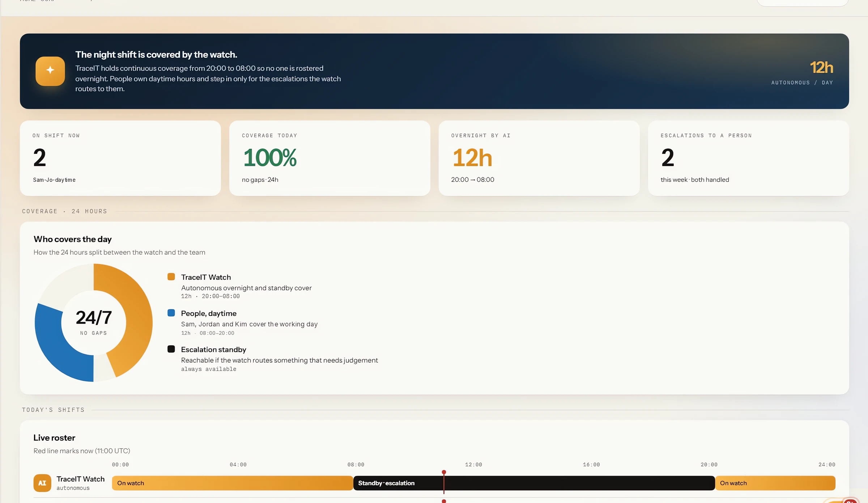
Task: Open the On Shift Now card
Action: (x=120, y=158)
